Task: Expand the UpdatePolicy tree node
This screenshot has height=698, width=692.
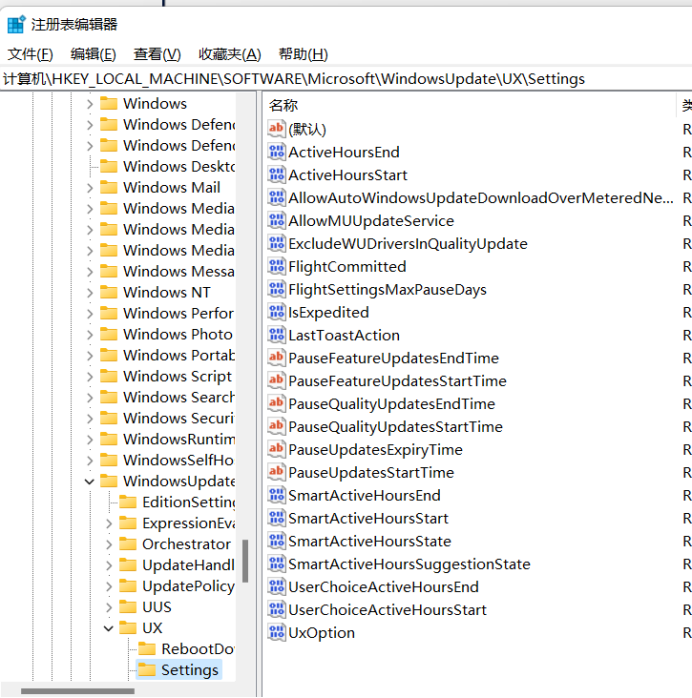Action: point(109,586)
